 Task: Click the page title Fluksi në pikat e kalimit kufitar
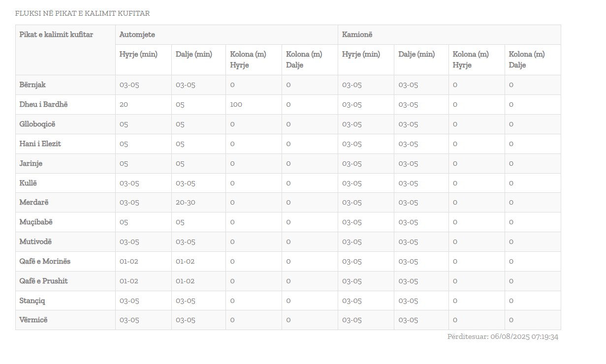point(82,13)
